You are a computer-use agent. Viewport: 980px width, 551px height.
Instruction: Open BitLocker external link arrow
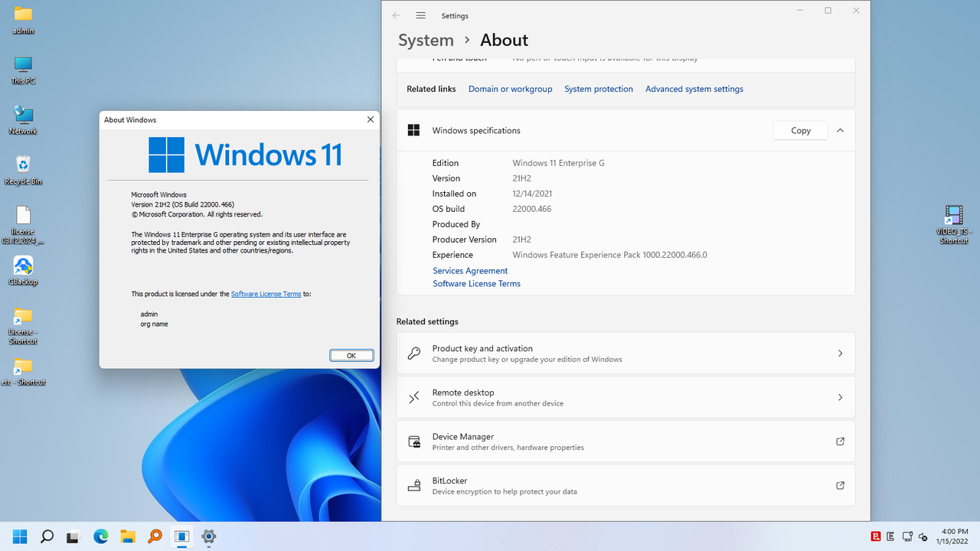click(x=840, y=485)
